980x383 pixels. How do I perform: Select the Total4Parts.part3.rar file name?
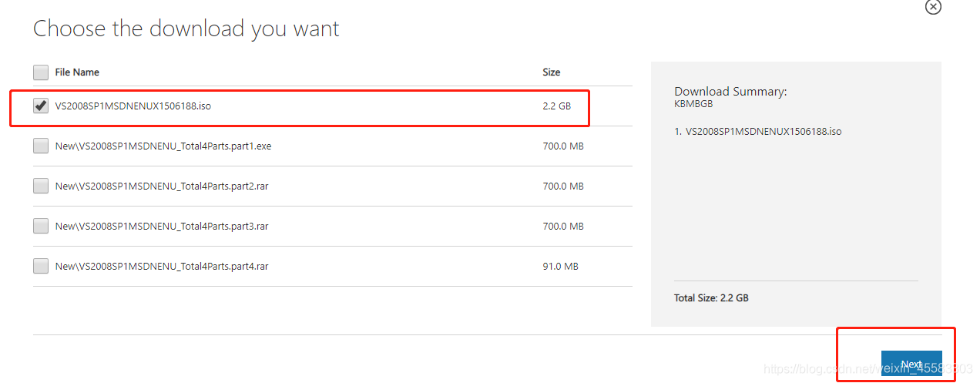click(162, 227)
